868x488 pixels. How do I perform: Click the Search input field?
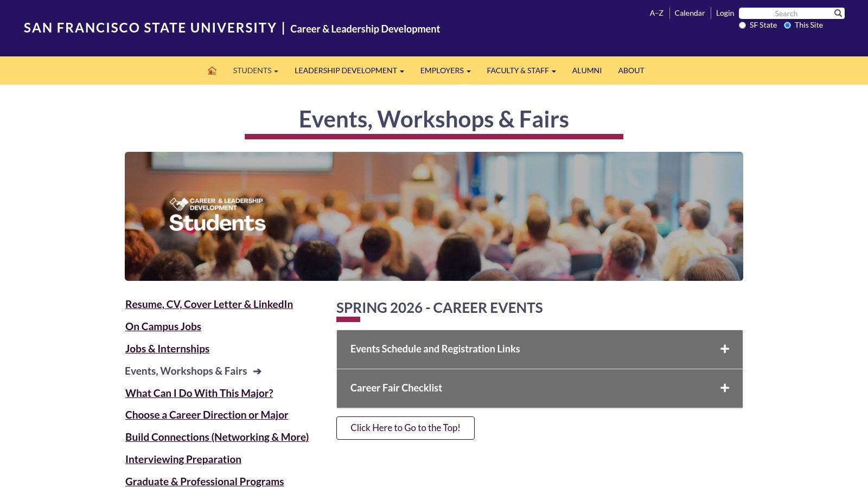click(786, 13)
